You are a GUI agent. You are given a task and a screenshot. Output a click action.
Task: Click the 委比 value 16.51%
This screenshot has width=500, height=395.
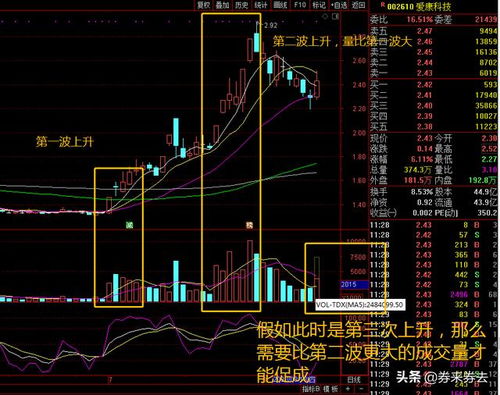point(419,20)
